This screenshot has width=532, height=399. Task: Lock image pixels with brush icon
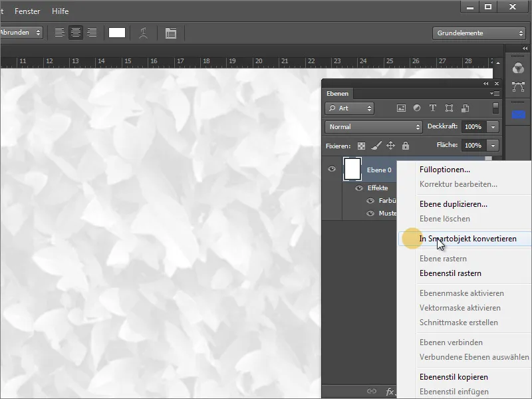click(x=376, y=146)
